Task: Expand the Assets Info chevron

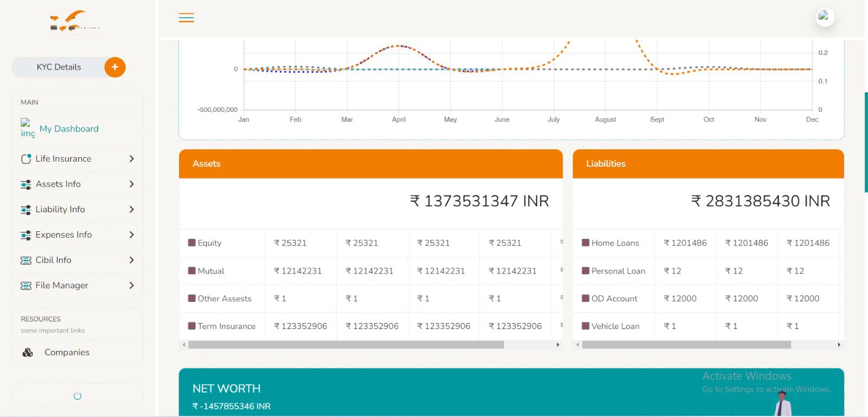Action: click(x=131, y=184)
